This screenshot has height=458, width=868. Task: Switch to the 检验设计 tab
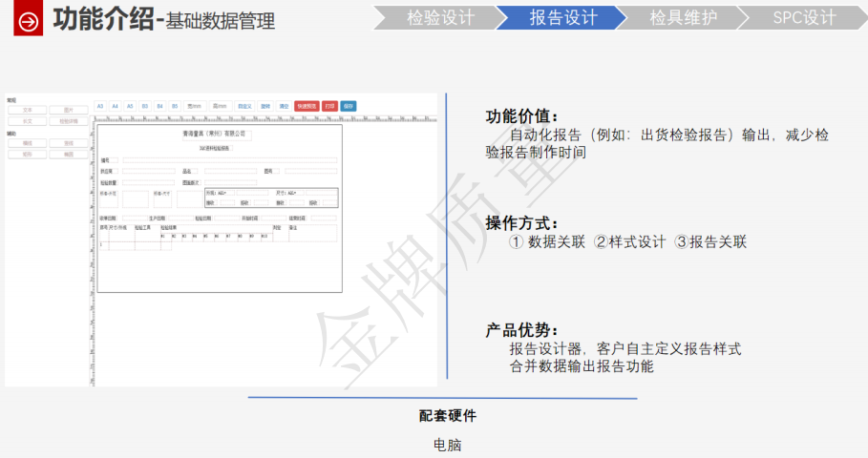pos(439,17)
